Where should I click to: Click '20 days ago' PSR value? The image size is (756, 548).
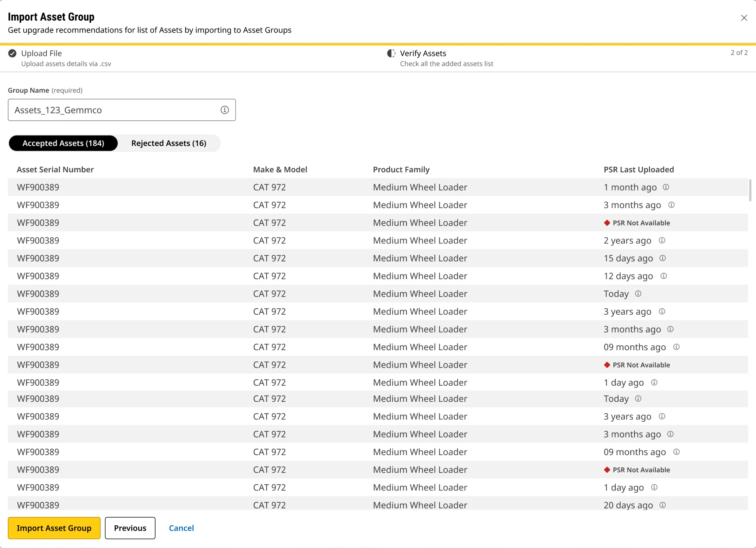click(x=628, y=505)
